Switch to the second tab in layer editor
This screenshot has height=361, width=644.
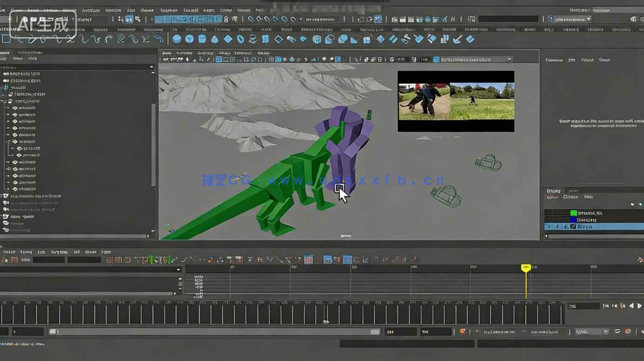coord(573,191)
